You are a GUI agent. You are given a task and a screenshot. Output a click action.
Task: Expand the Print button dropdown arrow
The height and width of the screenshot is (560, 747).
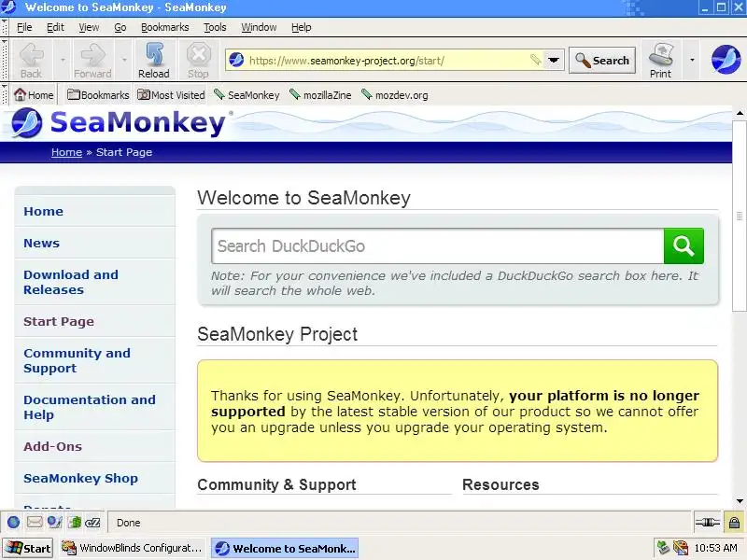692,60
